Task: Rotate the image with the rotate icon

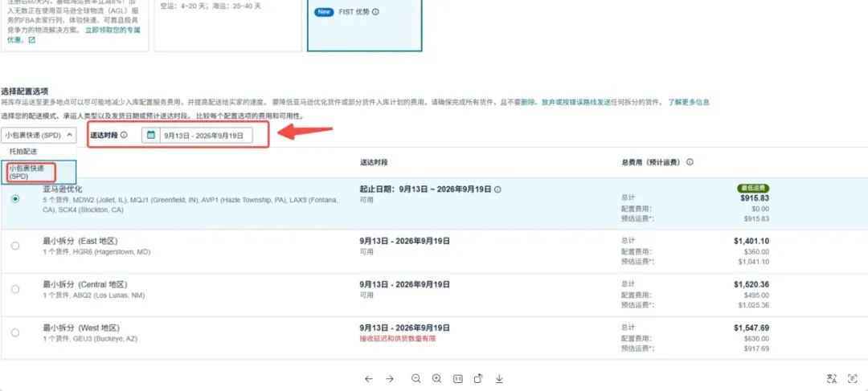Action: [478, 379]
